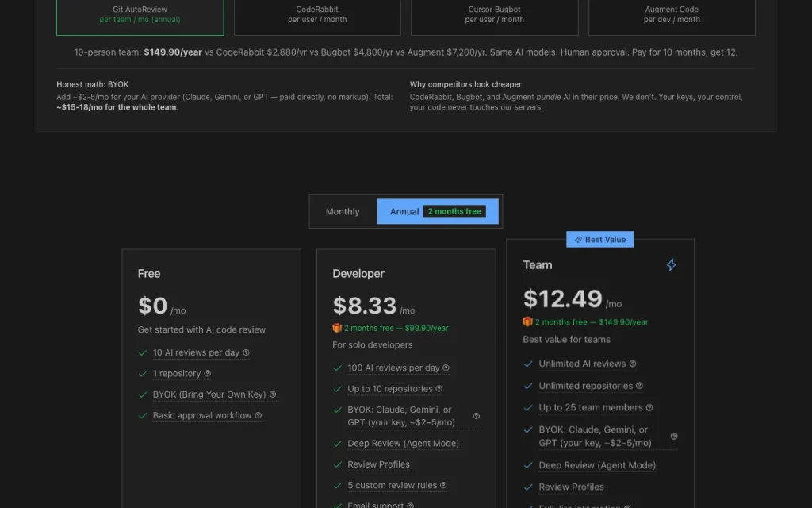Open info icon next to Email support

coord(410,506)
